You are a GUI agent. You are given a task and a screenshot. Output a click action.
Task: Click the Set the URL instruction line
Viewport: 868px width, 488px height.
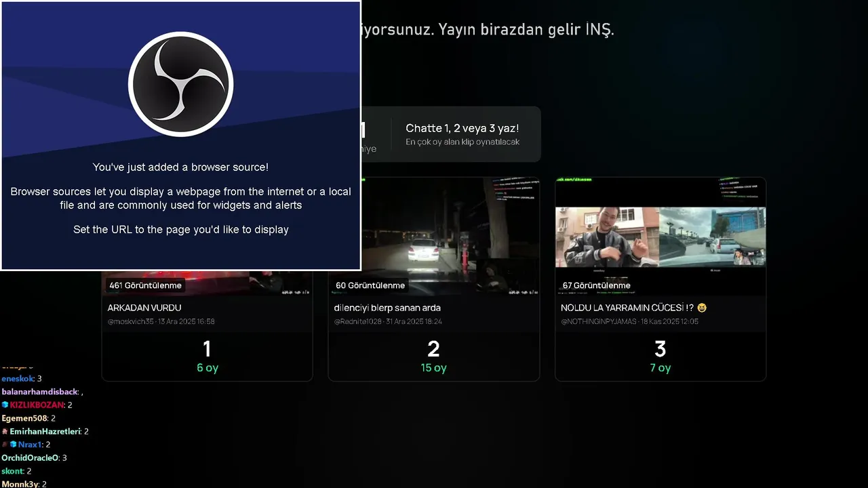coord(181,230)
